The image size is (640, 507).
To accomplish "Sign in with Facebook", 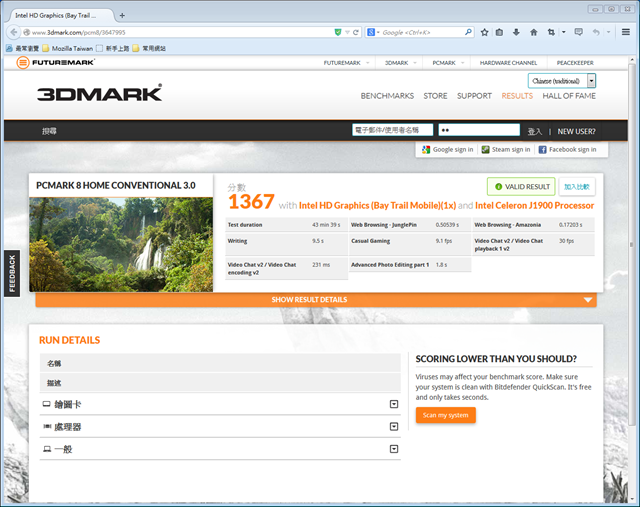I will tap(567, 149).
